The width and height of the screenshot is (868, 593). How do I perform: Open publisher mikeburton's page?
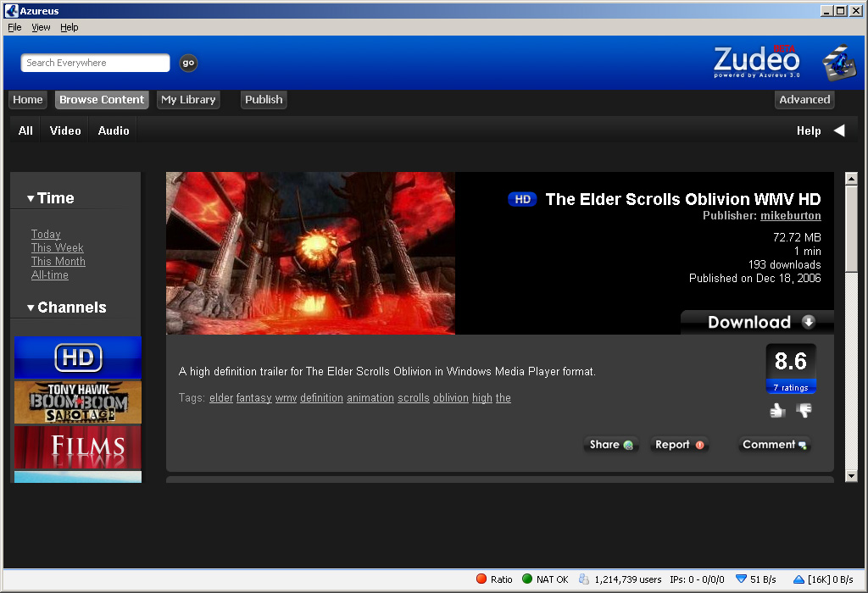pyautogui.click(x=791, y=216)
